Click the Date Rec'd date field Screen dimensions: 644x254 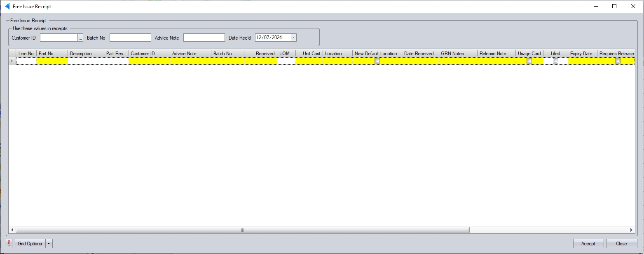coord(273,38)
